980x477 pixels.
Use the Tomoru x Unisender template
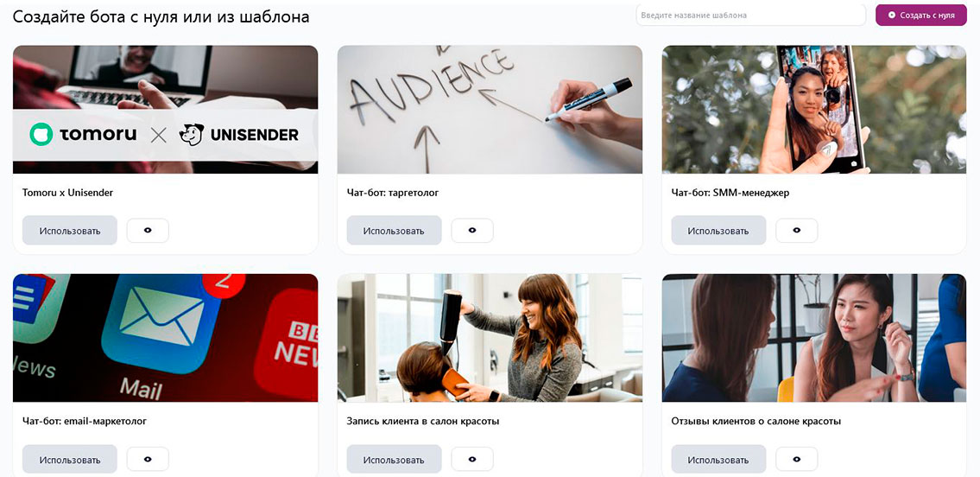point(70,230)
